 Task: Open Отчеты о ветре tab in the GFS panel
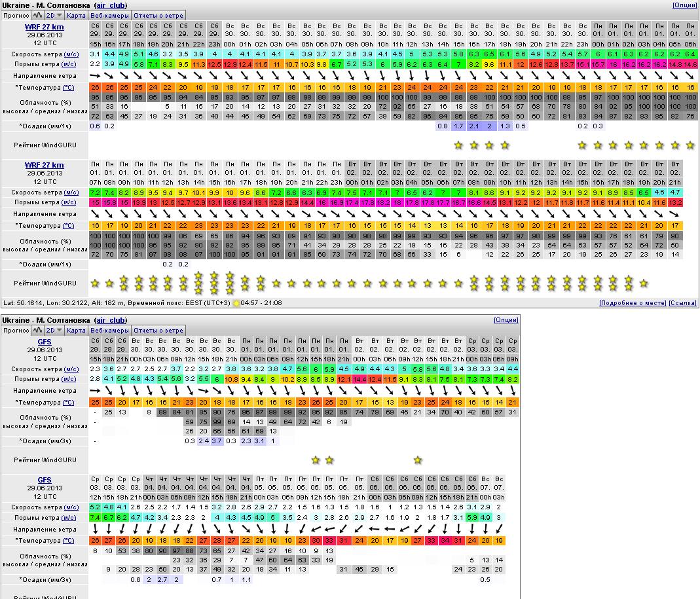pyautogui.click(x=159, y=331)
